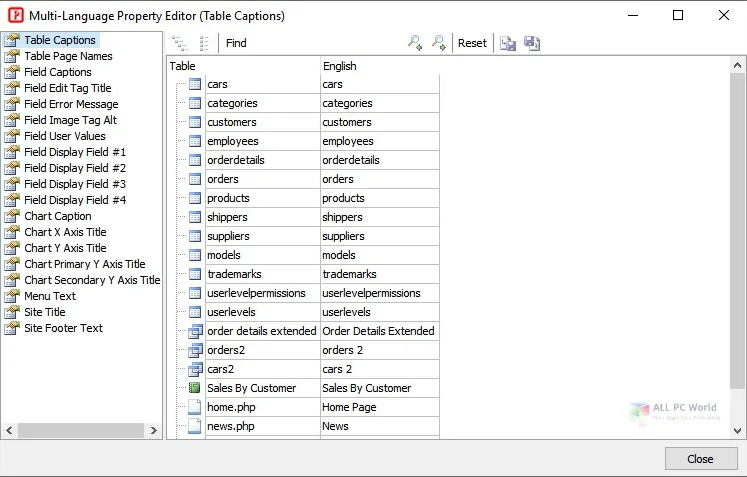Edit the English 'Sales By Customer' caption
This screenshot has height=477, width=747.
(x=380, y=388)
